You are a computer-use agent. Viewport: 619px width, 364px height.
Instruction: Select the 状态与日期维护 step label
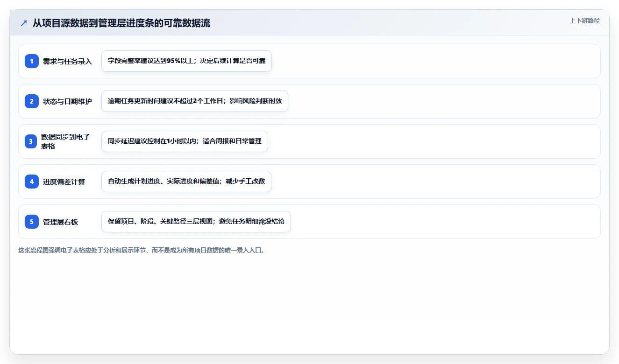[67, 101]
